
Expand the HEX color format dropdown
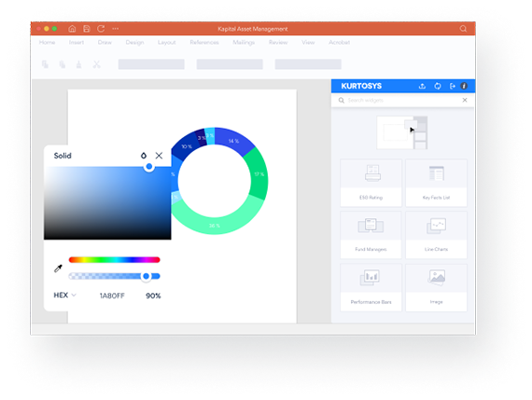point(64,296)
